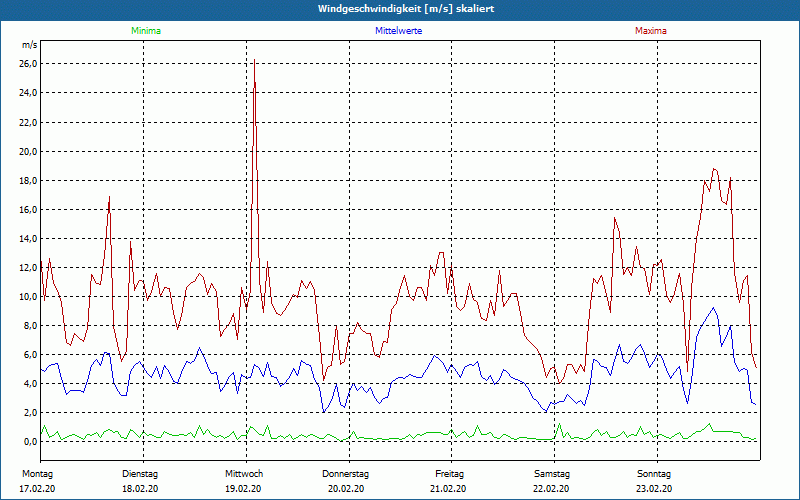Click the Freitag day label

click(449, 474)
